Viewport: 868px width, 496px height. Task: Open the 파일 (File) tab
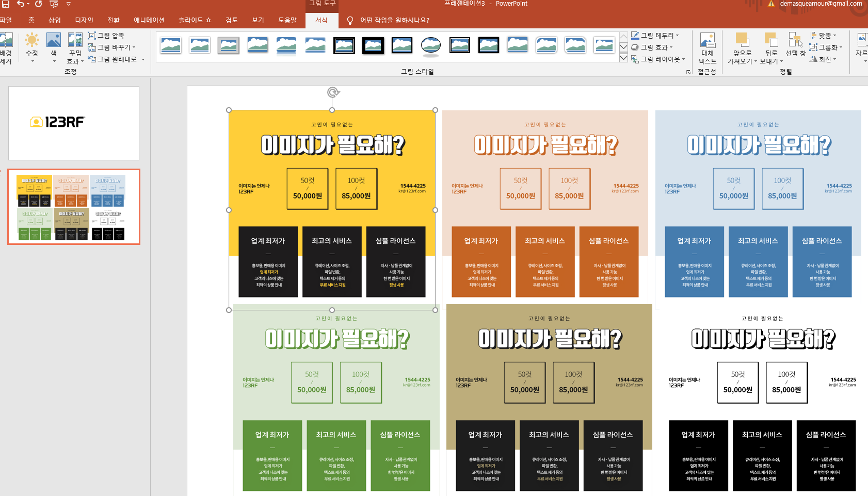[x=6, y=21]
